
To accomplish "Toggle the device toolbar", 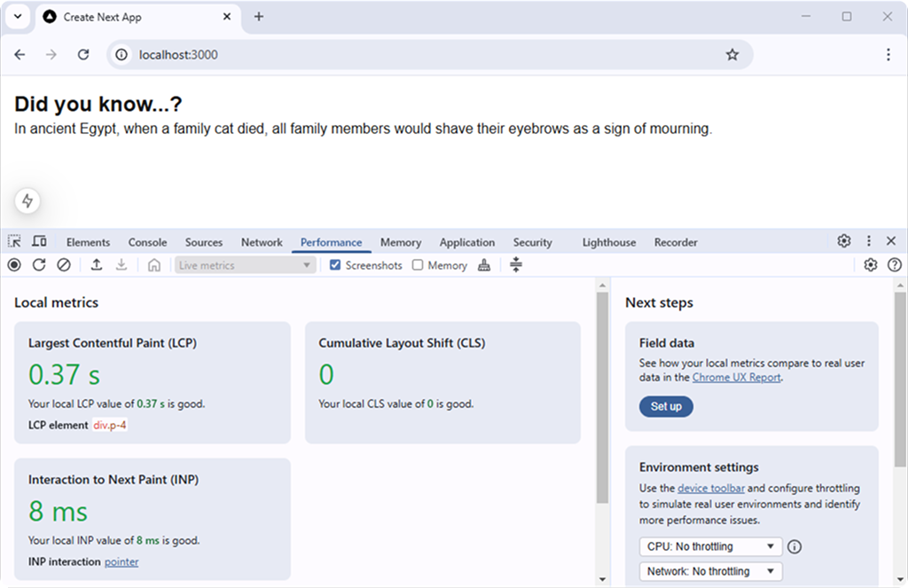I will tap(38, 241).
